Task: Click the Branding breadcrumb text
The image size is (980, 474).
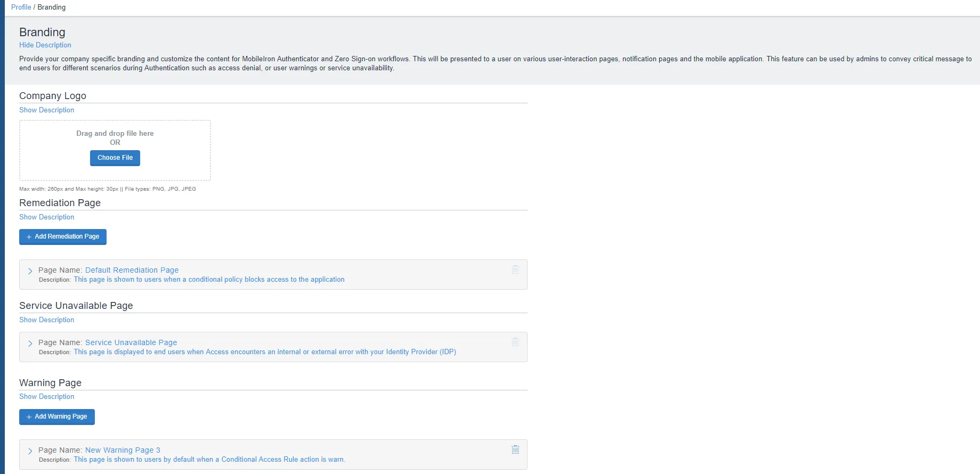Action: click(52, 7)
